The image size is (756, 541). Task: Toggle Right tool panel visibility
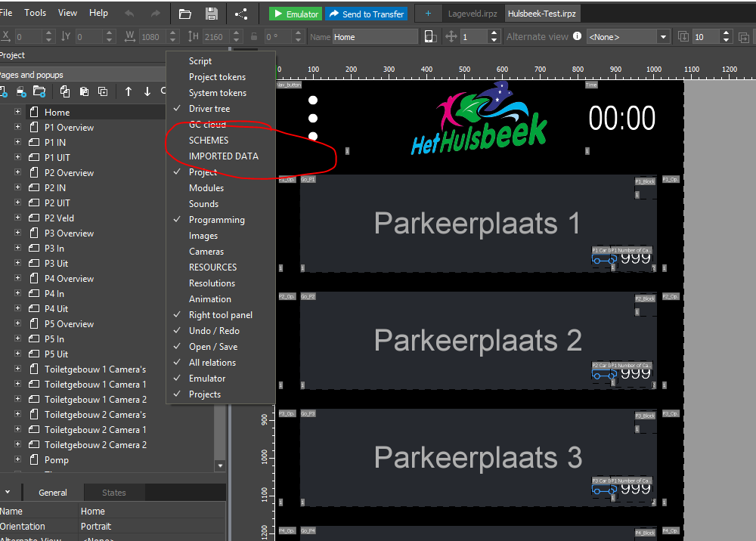[220, 314]
